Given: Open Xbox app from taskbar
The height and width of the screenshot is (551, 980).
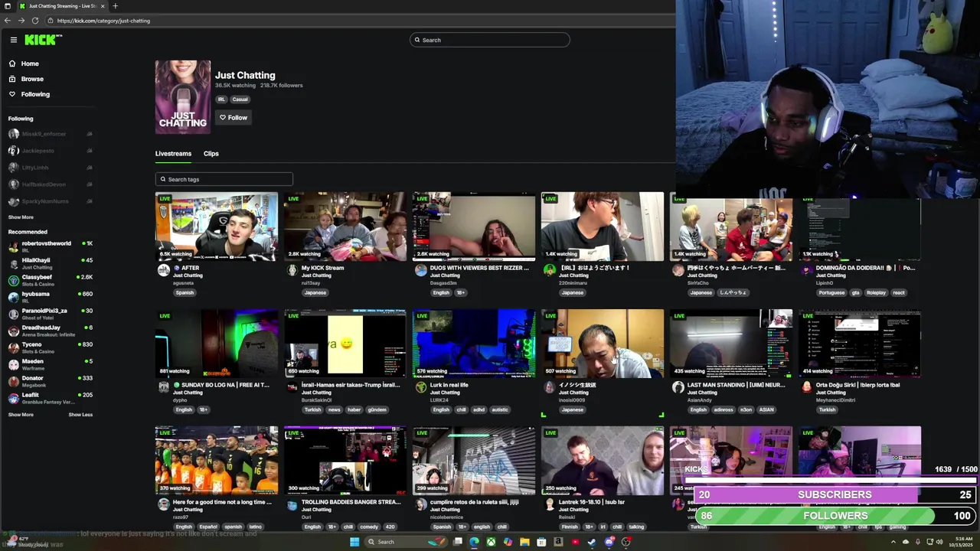Looking at the screenshot, I should 491,542.
